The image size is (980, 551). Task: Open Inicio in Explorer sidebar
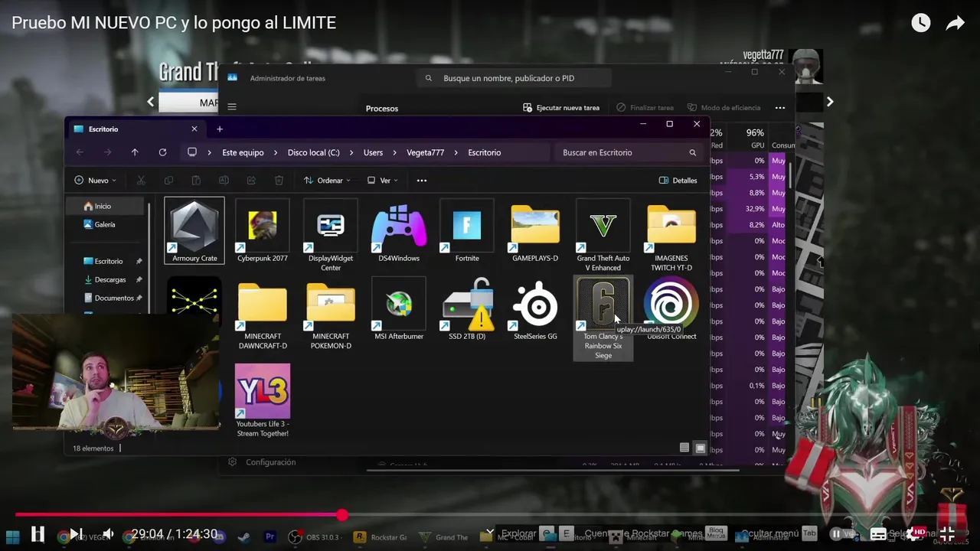[105, 206]
